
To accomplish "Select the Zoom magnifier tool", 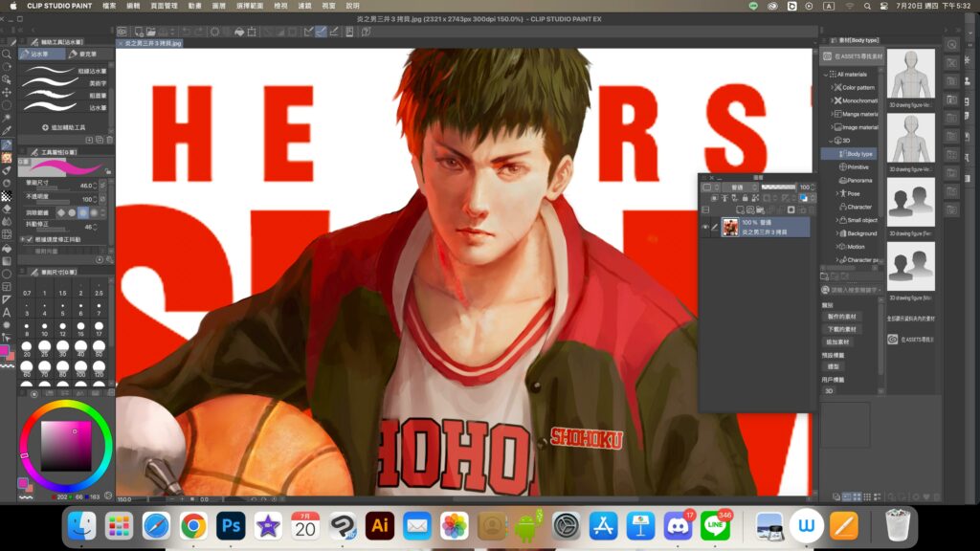I will (x=7, y=55).
